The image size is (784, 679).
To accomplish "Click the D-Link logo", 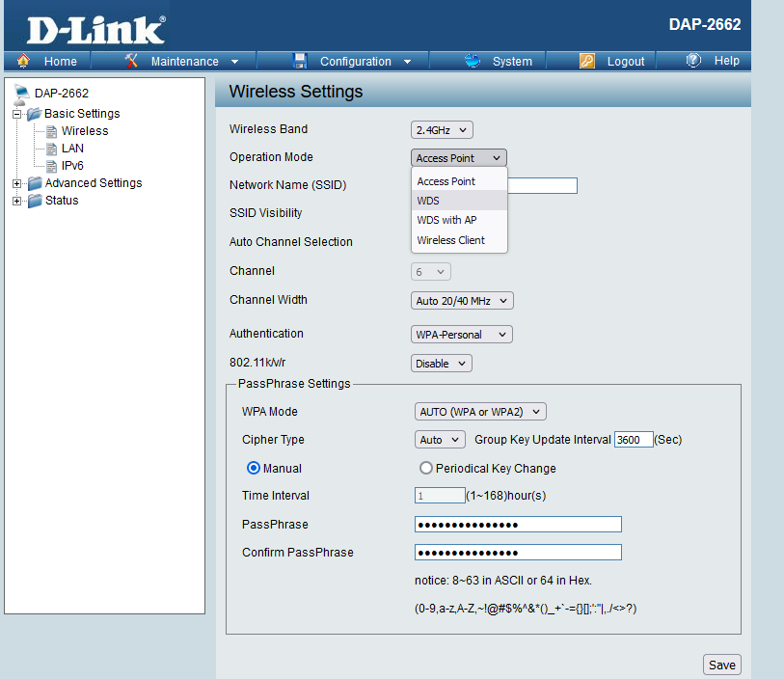I will pos(96,30).
